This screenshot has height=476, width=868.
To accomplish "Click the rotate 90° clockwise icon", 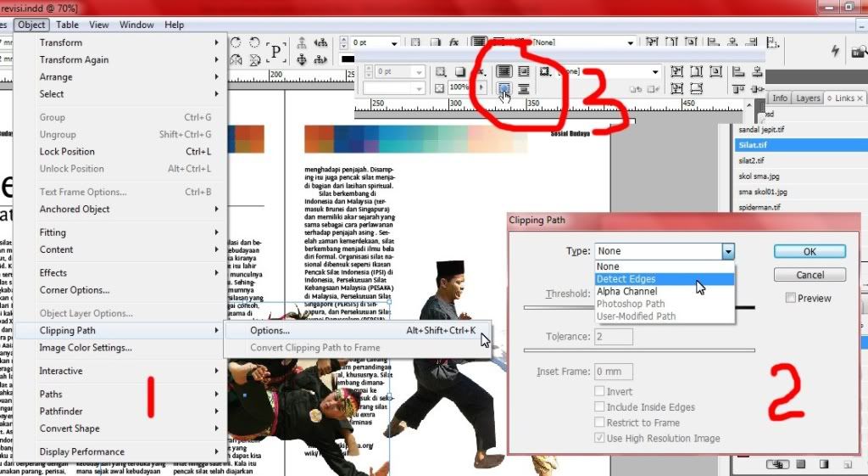I will click(236, 42).
